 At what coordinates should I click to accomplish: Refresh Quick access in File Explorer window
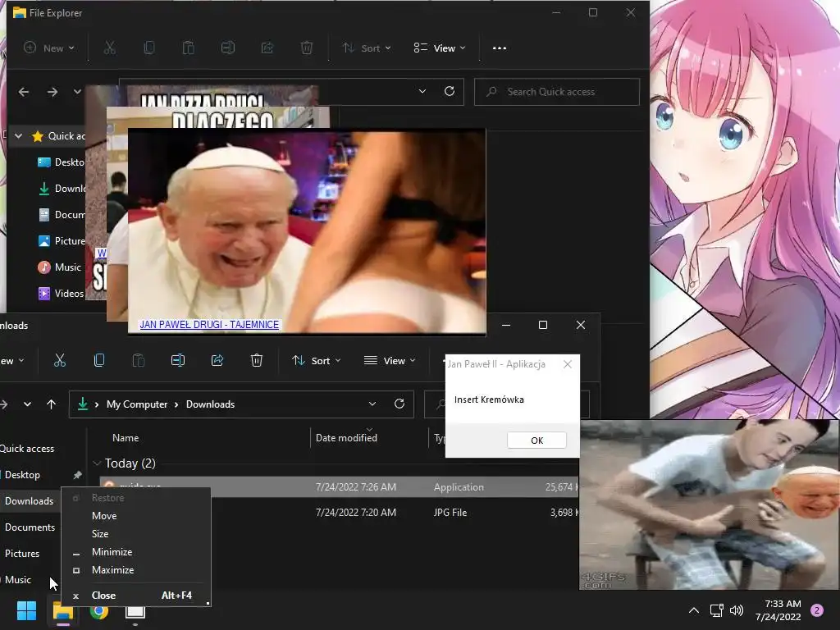[450, 92]
